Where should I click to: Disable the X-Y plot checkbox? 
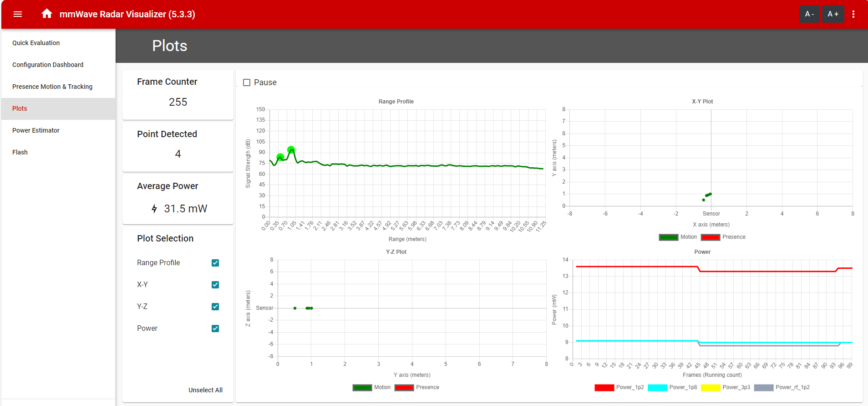click(215, 285)
